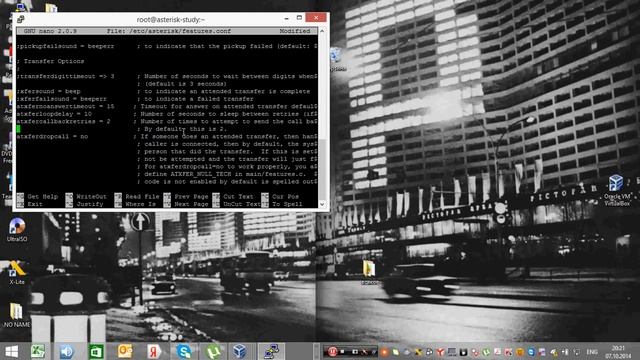Click the 'Next Page' nano shortcut label
The height and width of the screenshot is (360, 640).
191,204
